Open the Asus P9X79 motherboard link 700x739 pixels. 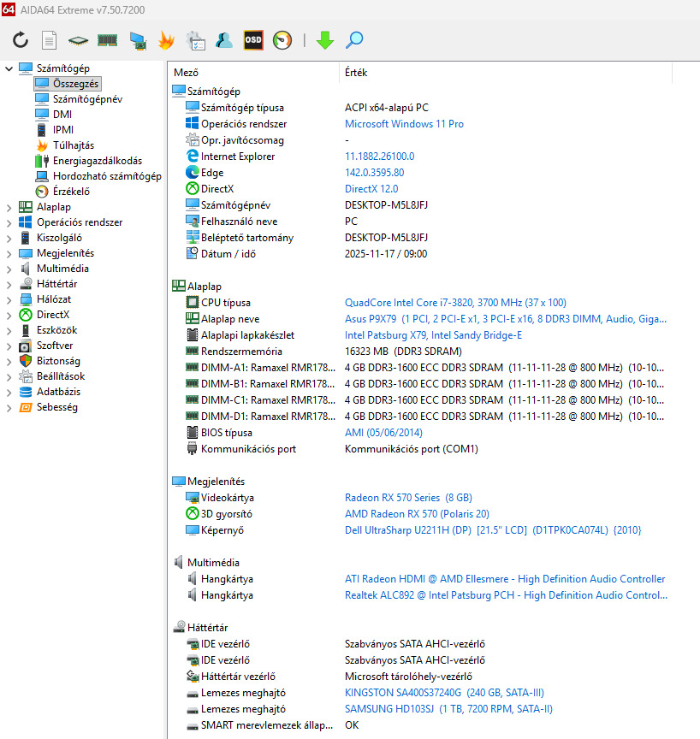tap(506, 319)
